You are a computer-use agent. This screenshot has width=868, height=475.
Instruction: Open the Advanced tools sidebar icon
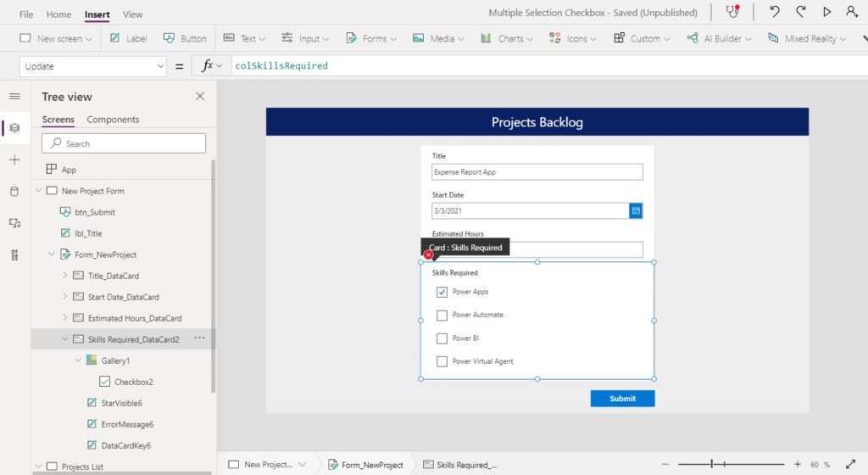tap(14, 255)
